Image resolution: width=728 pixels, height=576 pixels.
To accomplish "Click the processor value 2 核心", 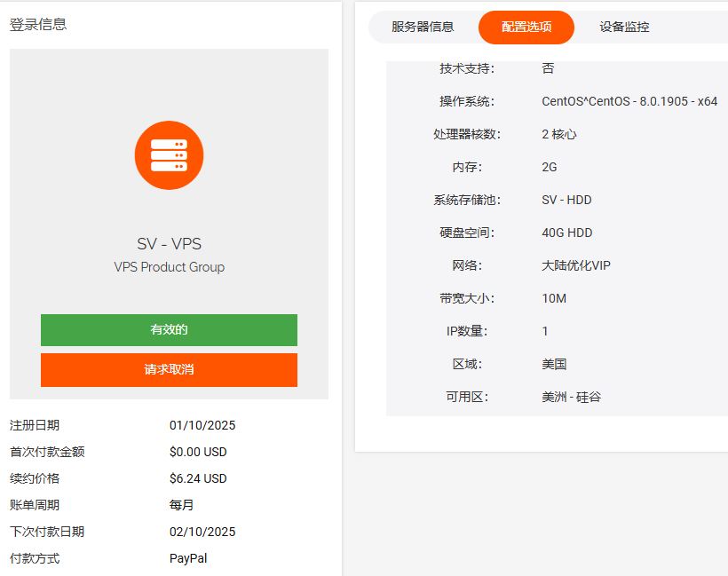I will pyautogui.click(x=559, y=134).
